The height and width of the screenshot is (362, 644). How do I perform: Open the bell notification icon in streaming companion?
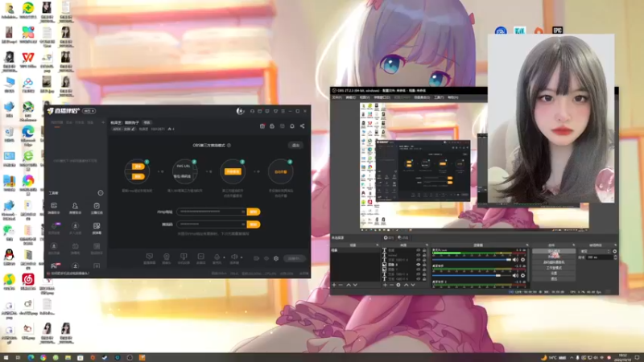(x=292, y=126)
